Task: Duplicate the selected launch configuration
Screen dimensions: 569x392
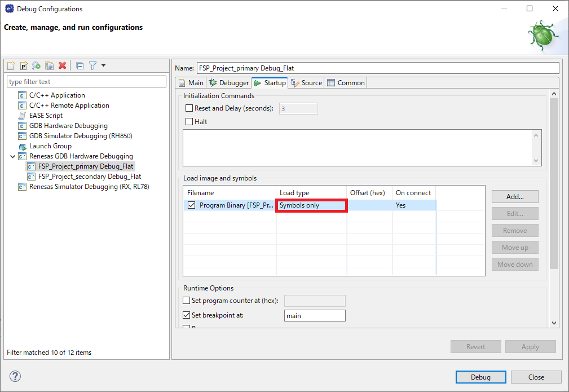Action: [x=49, y=66]
